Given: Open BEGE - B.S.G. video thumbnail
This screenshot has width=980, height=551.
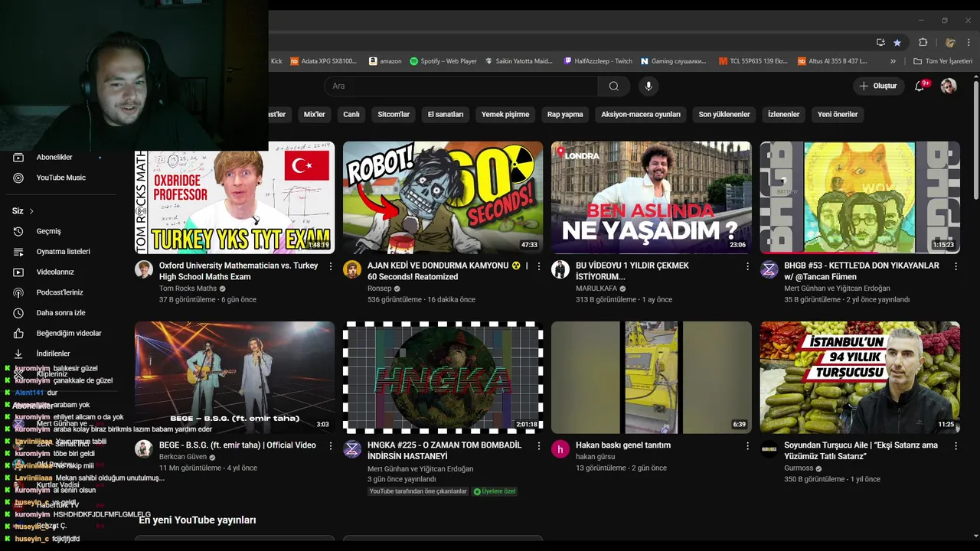Looking at the screenshot, I should [234, 377].
